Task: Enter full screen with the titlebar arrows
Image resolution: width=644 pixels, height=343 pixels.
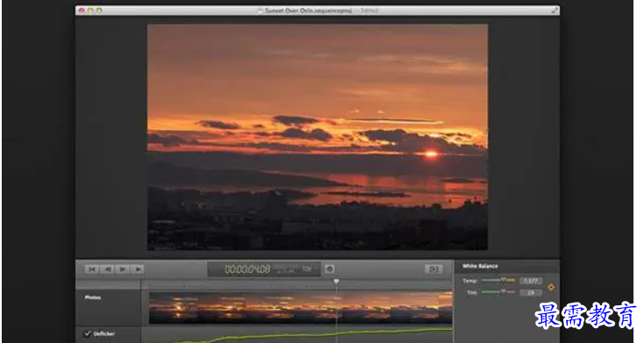Action: (555, 11)
